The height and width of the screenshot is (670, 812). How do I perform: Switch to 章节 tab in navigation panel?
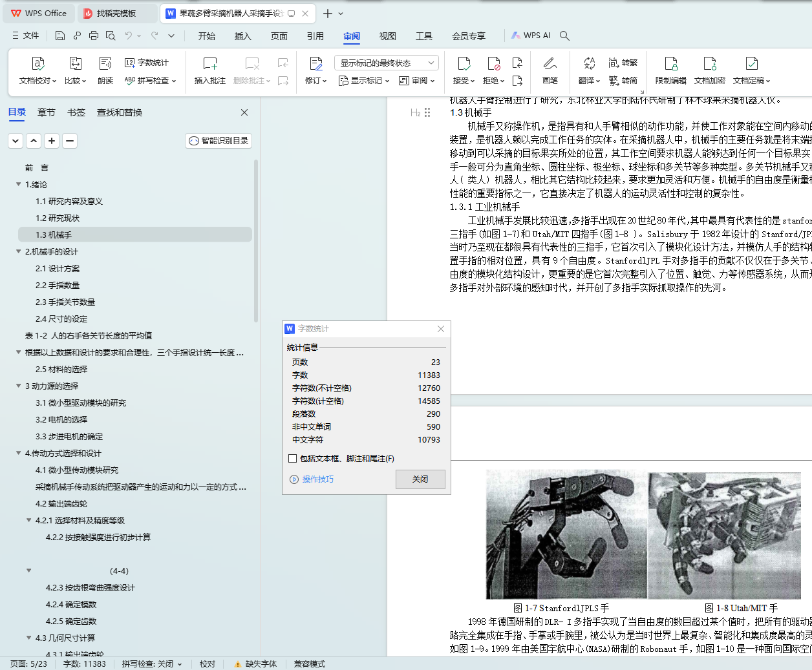pos(46,112)
